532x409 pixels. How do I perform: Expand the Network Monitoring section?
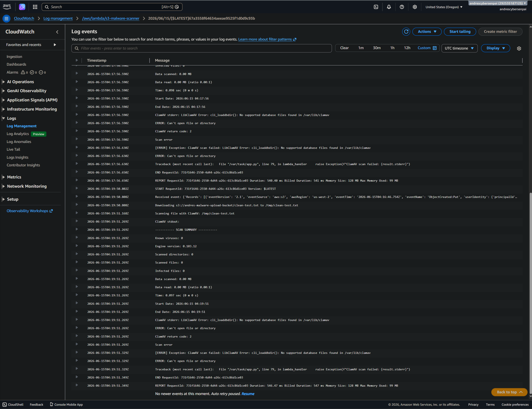click(3, 186)
